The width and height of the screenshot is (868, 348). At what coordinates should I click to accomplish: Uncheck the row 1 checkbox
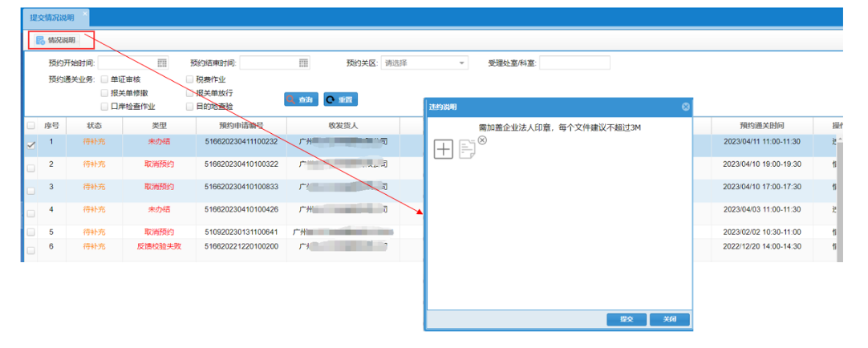point(31,145)
